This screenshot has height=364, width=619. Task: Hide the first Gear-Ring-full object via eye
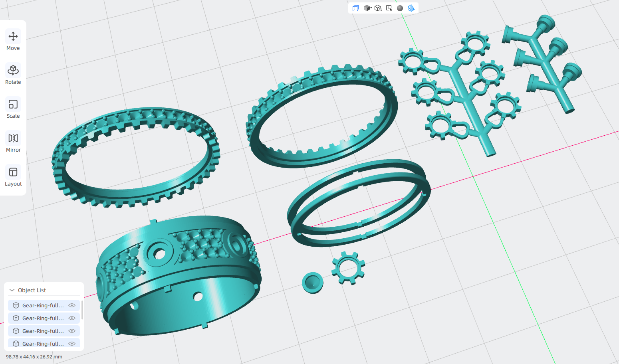click(72, 305)
